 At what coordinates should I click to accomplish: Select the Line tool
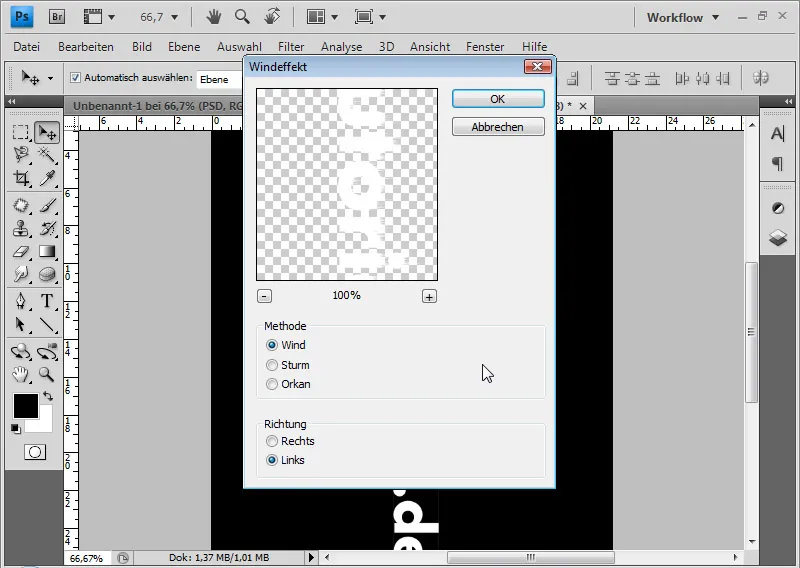coord(47,324)
